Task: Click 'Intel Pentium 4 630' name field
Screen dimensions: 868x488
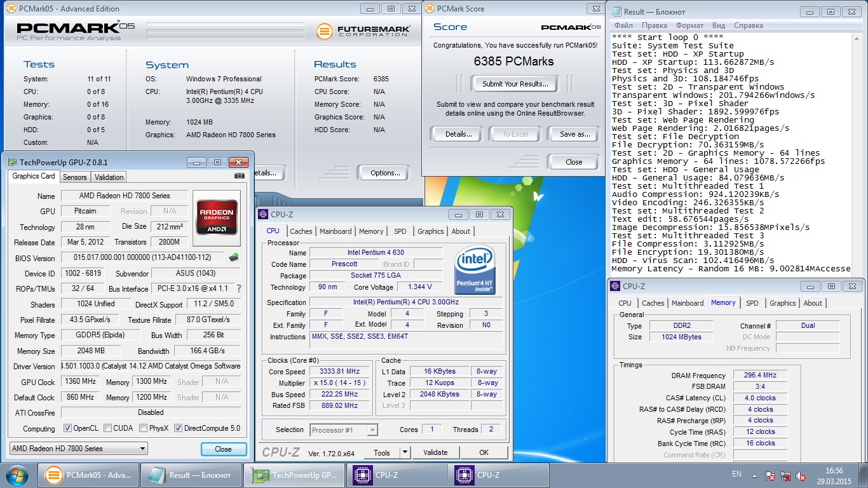Action: pos(376,253)
